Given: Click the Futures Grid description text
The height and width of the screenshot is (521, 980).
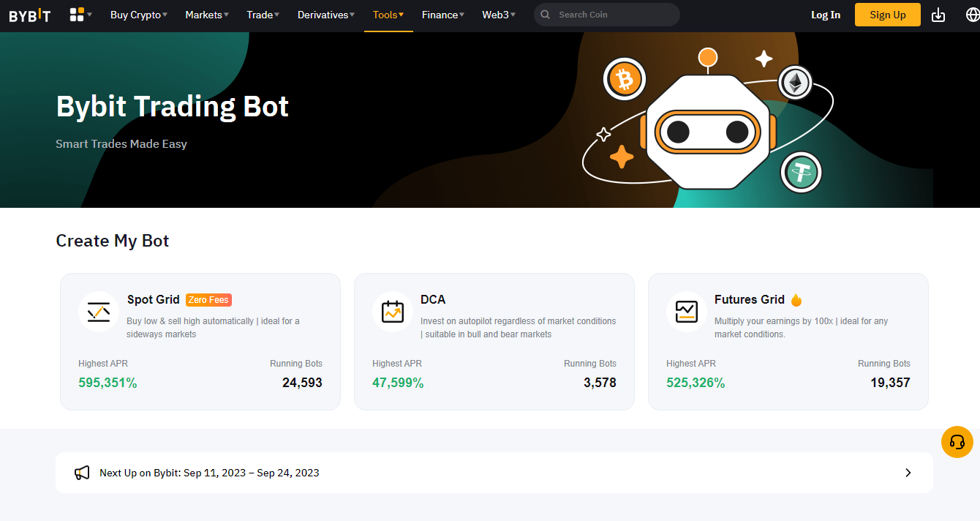Looking at the screenshot, I should (802, 328).
